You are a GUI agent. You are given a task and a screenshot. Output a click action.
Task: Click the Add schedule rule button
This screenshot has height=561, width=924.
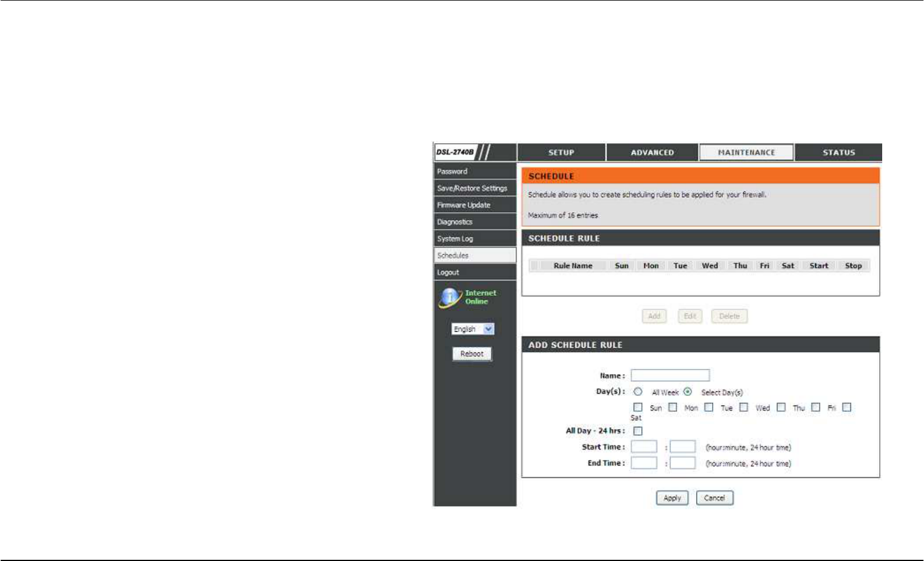pos(654,316)
